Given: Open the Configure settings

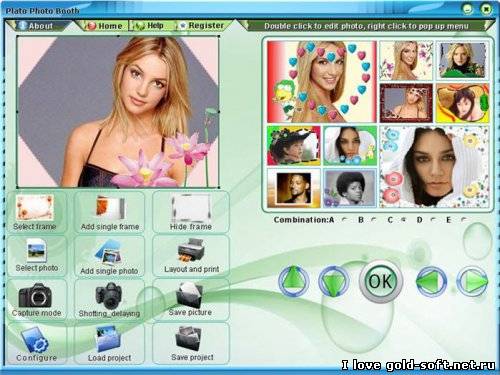Looking at the screenshot, I should click(36, 343).
